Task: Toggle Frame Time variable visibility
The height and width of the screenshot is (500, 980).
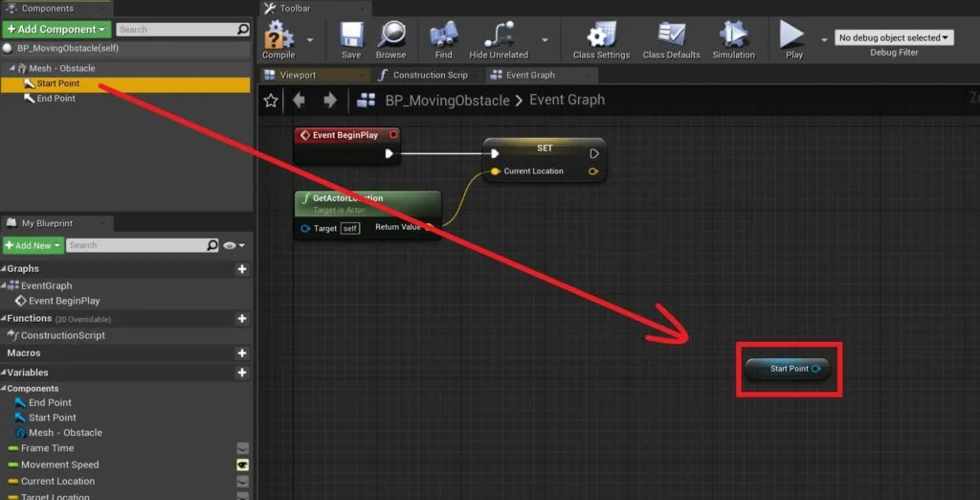Action: (x=243, y=448)
